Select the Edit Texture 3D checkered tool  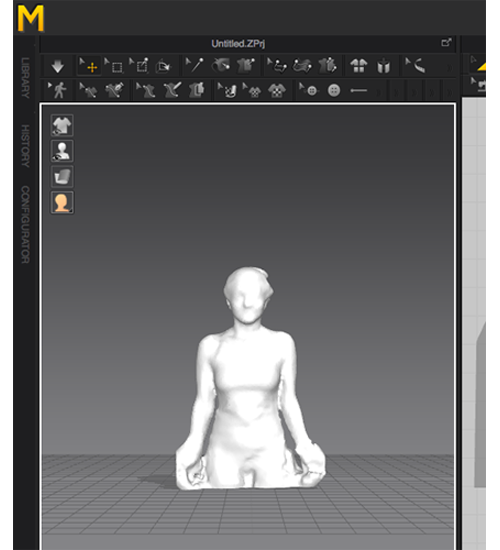[227, 90]
